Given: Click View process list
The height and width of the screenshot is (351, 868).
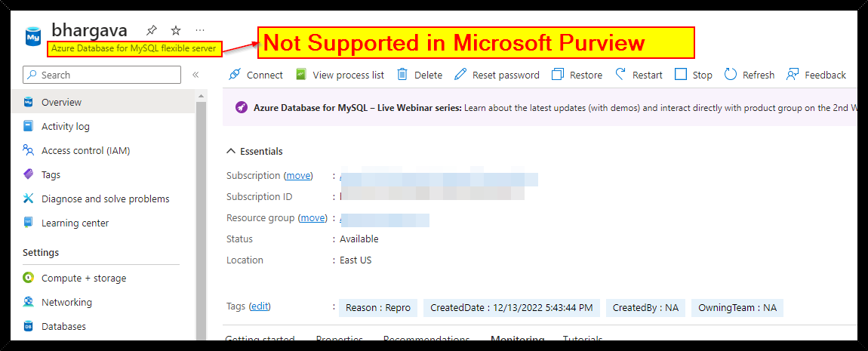Looking at the screenshot, I should 340,75.
